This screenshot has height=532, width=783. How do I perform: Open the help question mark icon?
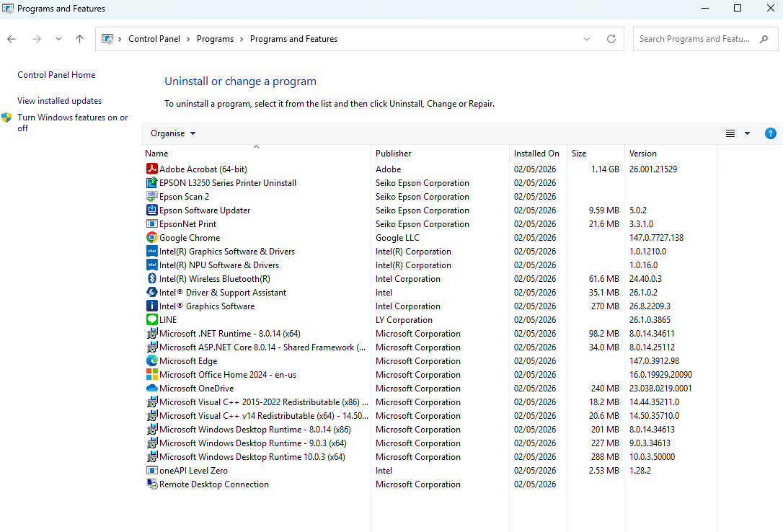click(x=771, y=133)
